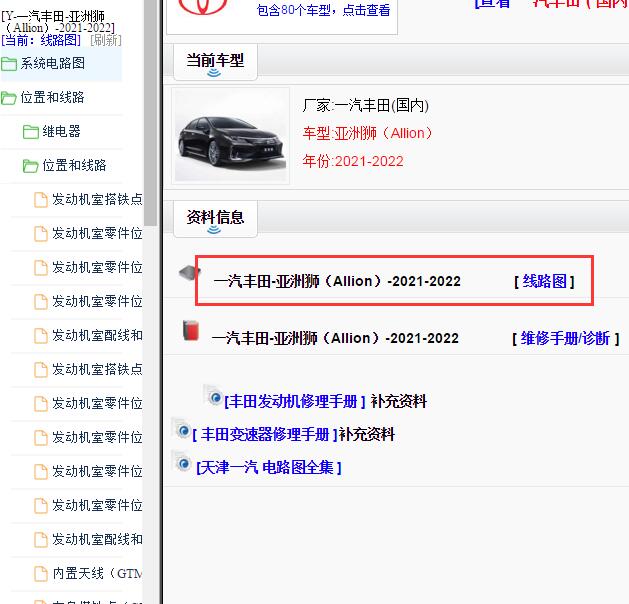
Task: Click the 内置天线（GTM file icon
Action: (41, 574)
